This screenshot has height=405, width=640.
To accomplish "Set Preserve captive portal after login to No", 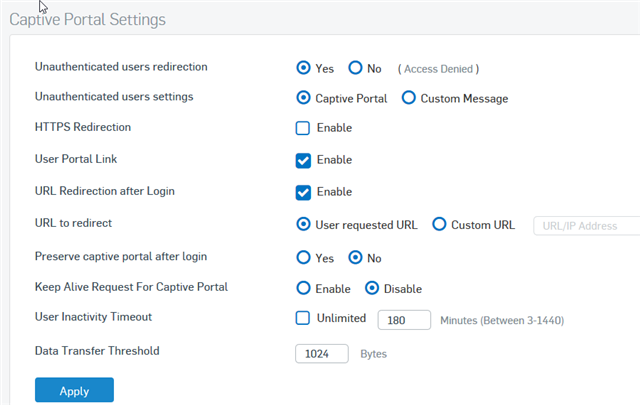I will 355,257.
